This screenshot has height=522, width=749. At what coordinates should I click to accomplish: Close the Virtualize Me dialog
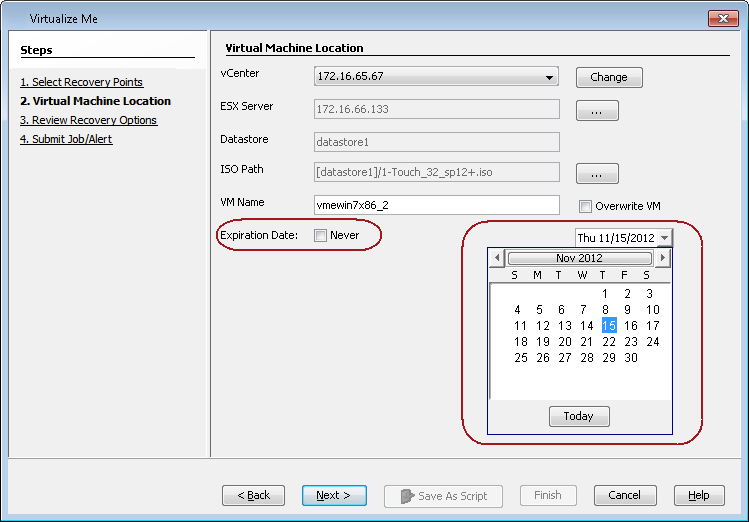[722, 18]
